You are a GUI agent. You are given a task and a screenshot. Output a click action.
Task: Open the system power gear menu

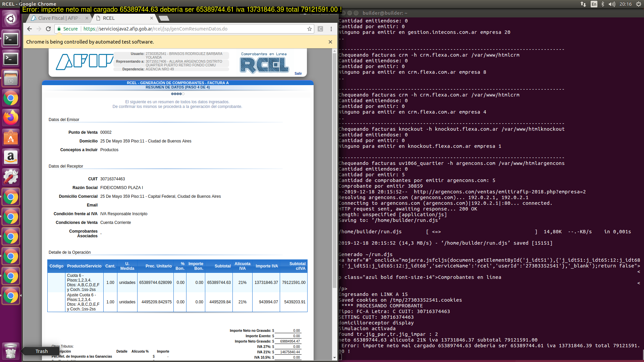click(x=639, y=4)
